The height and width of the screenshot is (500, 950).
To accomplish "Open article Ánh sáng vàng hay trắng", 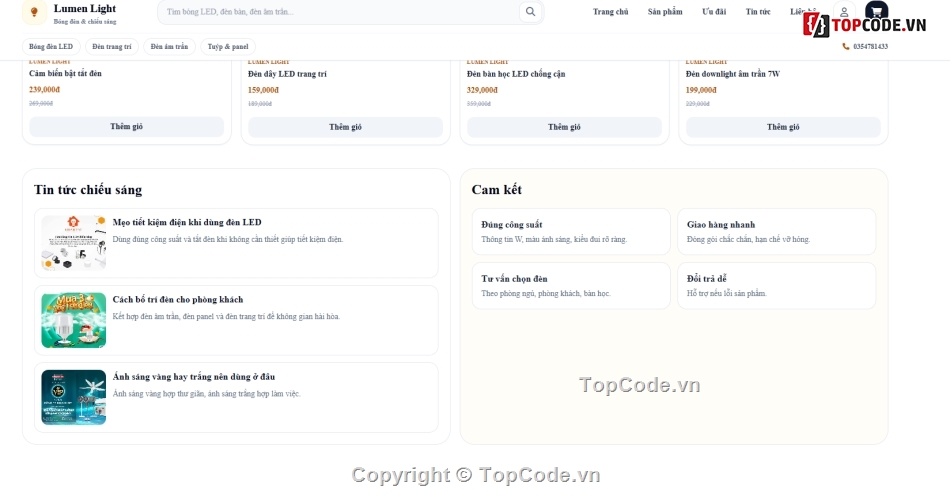I will (x=236, y=398).
